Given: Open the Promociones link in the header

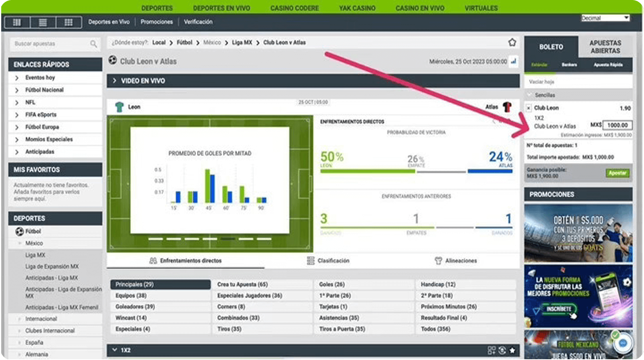Looking at the screenshot, I should pyautogui.click(x=157, y=22).
